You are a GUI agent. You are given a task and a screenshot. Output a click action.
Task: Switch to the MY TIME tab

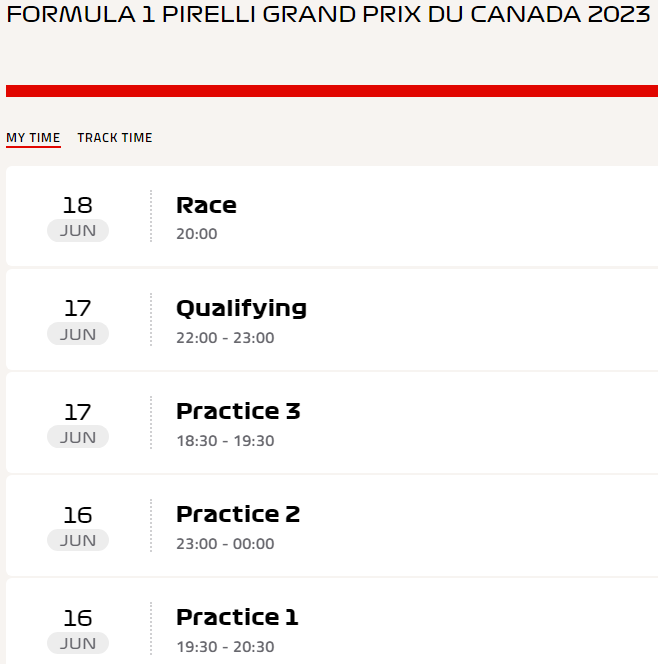click(x=33, y=138)
